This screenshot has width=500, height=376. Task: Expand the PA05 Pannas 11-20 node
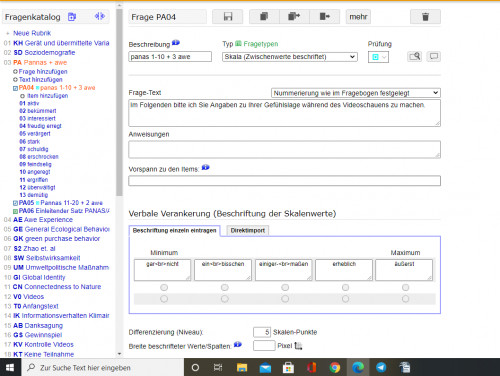point(15,203)
